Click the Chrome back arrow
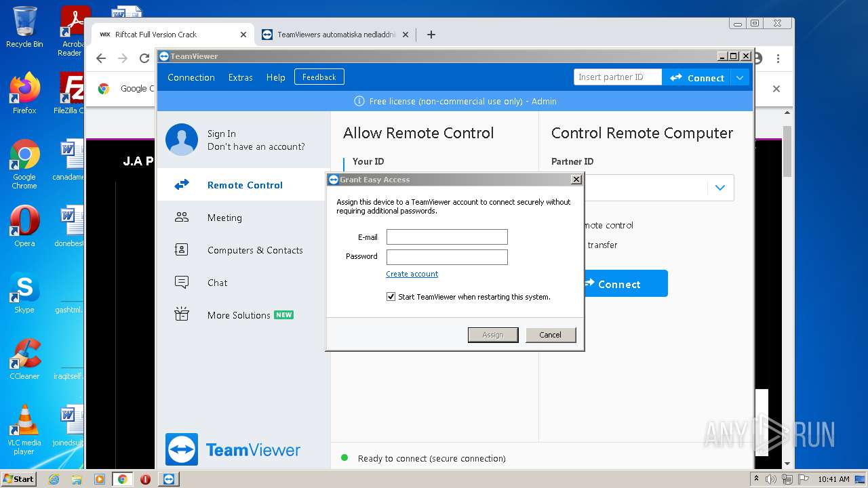This screenshot has width=868, height=488. coord(101,58)
